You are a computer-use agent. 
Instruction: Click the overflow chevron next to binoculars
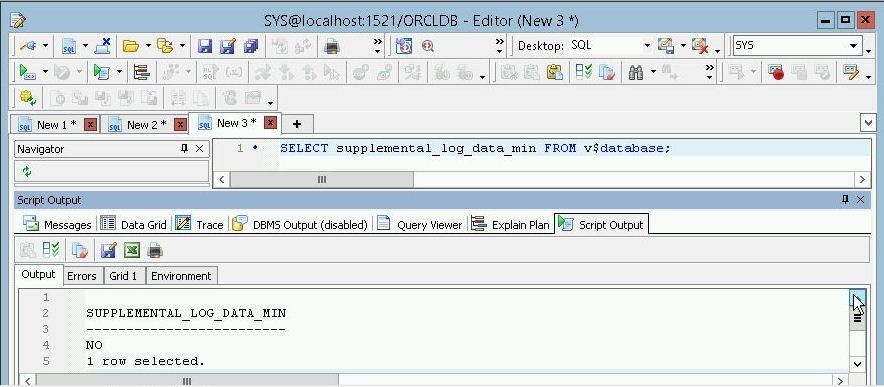(x=709, y=72)
